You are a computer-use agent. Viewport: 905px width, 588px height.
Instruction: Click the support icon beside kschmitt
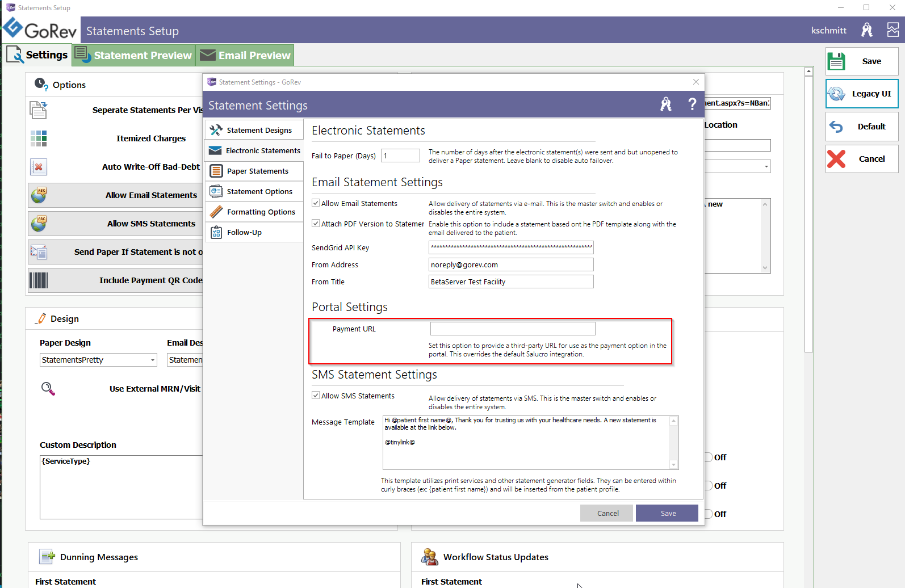[x=867, y=30]
